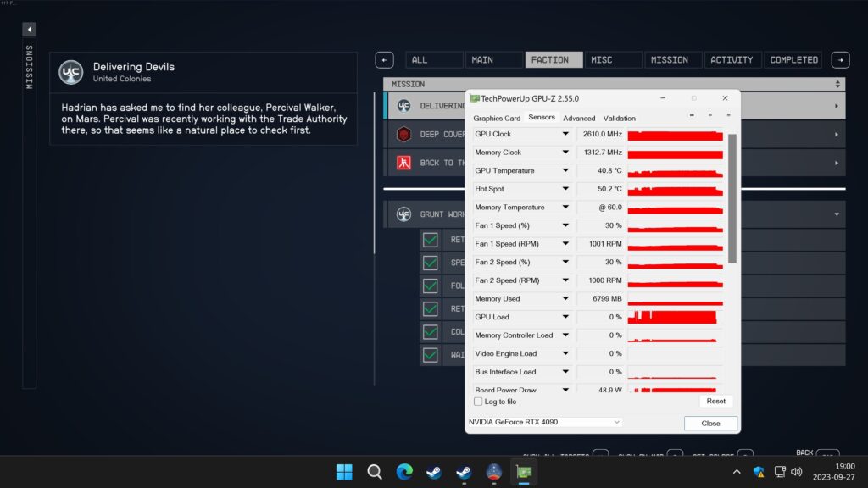Screen dimensions: 868x488
Task: Open GPU-Z hamburger menu icon
Action: point(728,115)
